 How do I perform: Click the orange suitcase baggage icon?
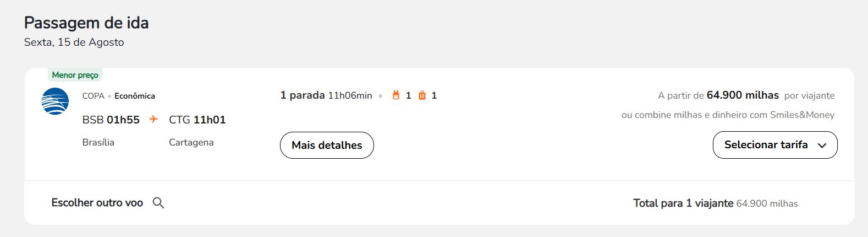point(422,95)
